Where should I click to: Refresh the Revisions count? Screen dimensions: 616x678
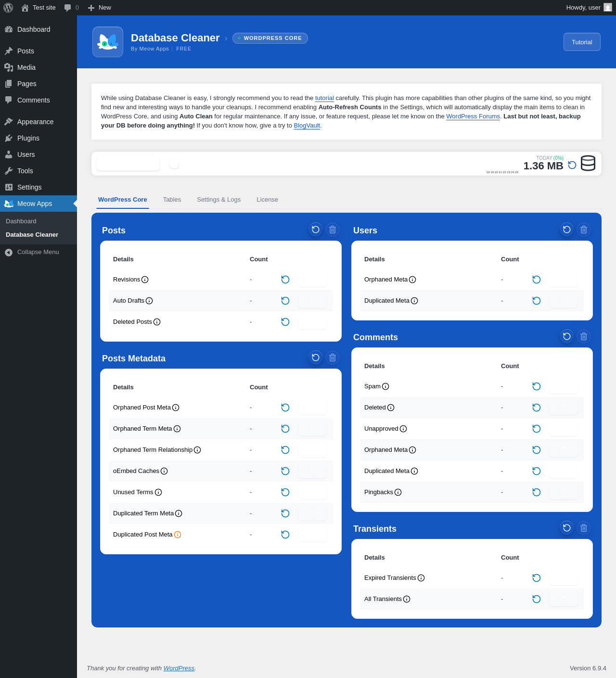coord(285,280)
